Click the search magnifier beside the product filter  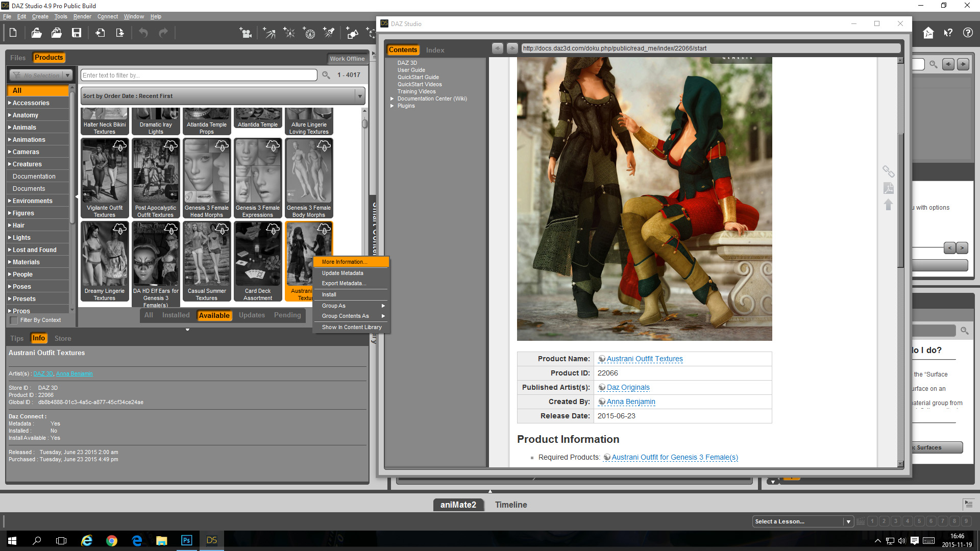tap(326, 76)
